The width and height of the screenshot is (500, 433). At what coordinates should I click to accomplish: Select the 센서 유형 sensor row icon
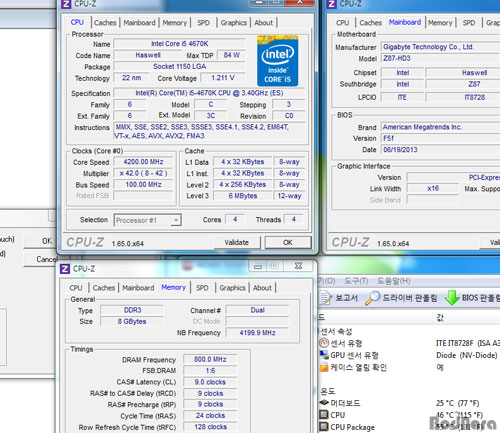tap(324, 343)
